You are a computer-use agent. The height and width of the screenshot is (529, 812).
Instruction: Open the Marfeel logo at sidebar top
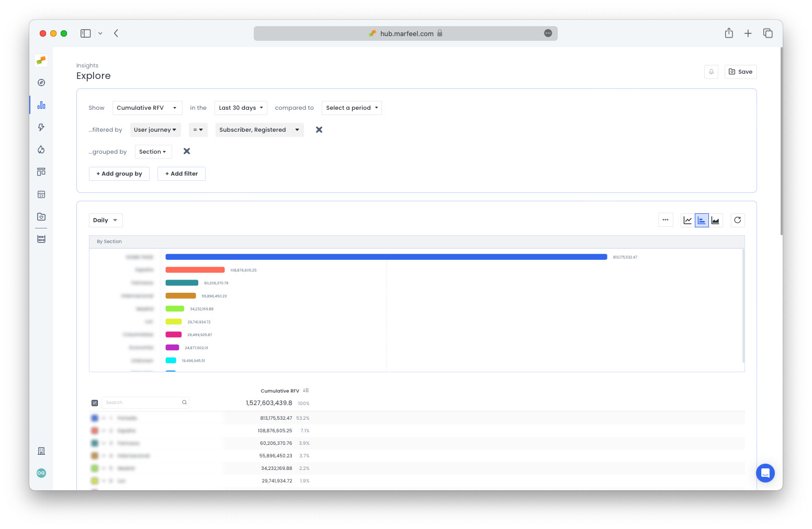point(41,60)
